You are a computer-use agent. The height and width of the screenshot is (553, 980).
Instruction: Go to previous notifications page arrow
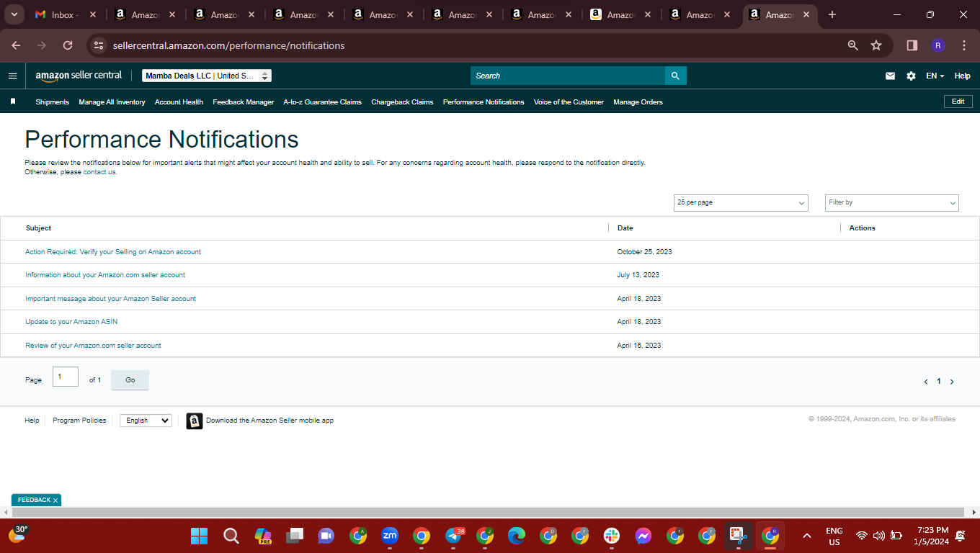pyautogui.click(x=926, y=382)
